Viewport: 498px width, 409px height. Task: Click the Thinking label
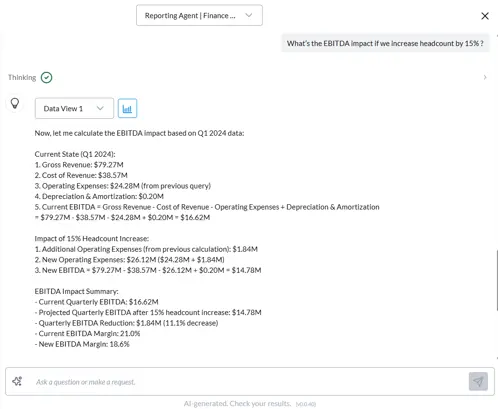click(22, 77)
